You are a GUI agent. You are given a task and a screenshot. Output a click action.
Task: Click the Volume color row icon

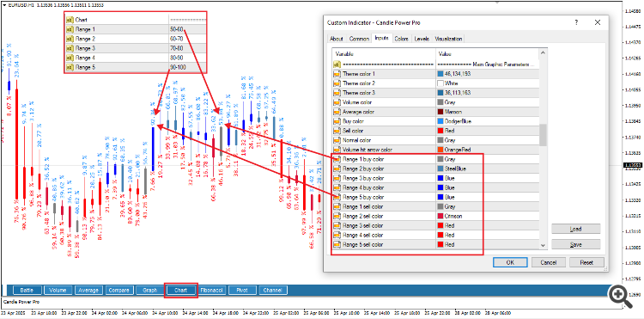[x=337, y=102]
